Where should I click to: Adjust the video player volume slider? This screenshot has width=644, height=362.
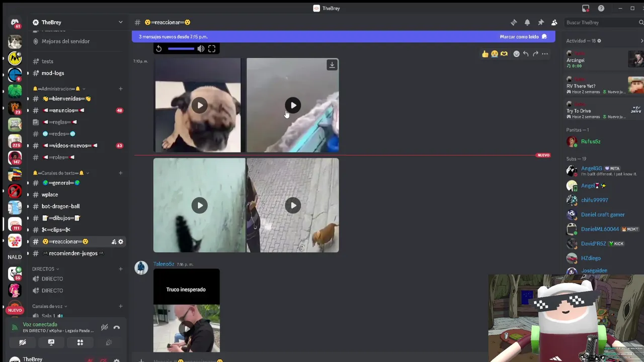(181, 49)
